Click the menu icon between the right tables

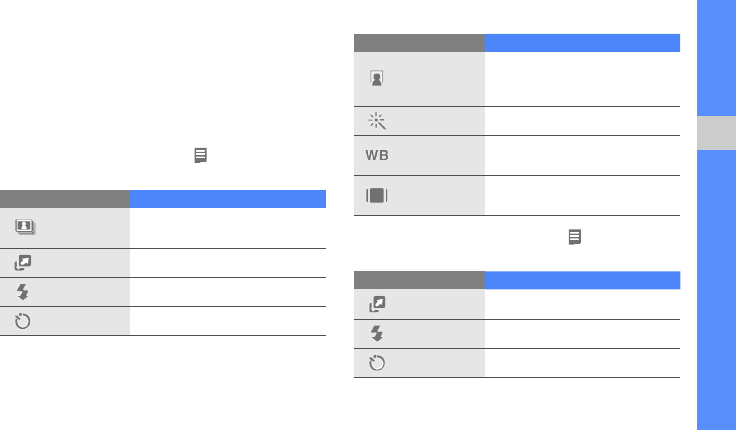574,238
